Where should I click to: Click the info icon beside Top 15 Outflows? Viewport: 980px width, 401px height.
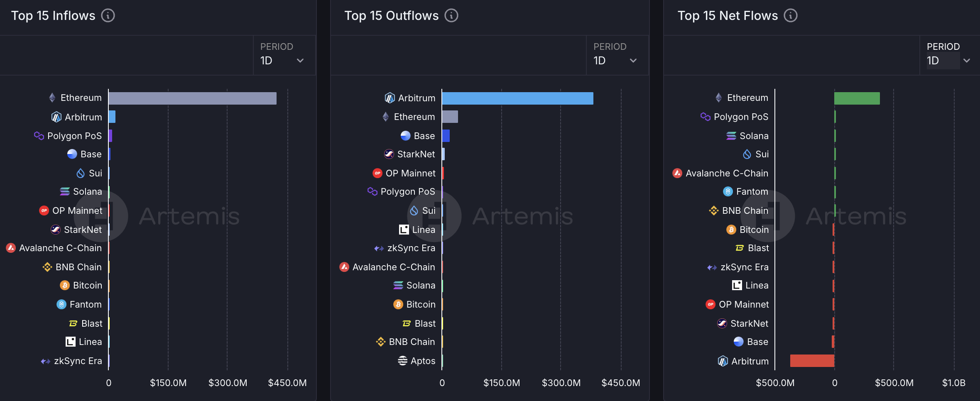[451, 16]
